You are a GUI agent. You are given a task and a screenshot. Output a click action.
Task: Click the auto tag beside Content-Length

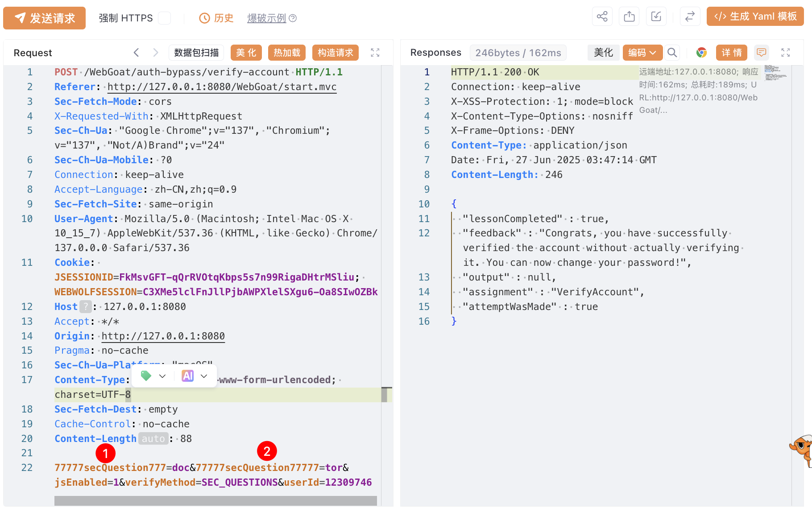point(153,439)
